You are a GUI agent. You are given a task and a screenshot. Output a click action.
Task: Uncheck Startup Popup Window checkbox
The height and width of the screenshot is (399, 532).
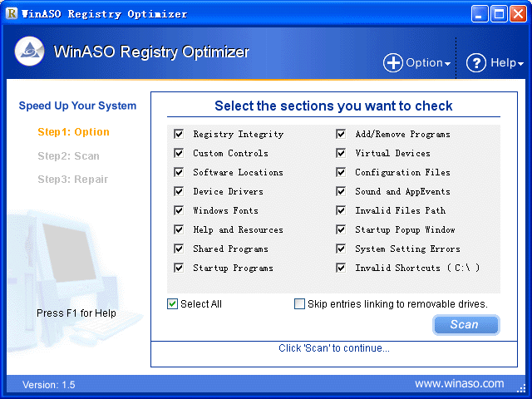coord(341,229)
